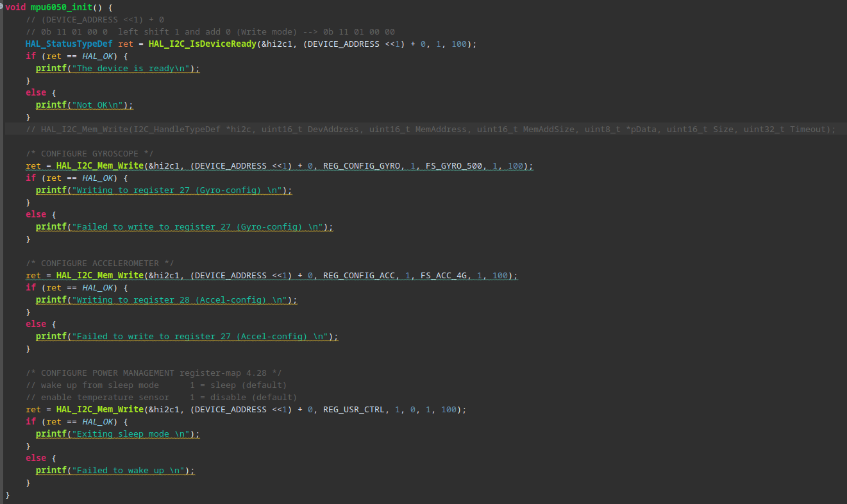Click the HAL_I2C_IsDeviceReady function call
The width and height of the screenshot is (847, 504).
(203, 44)
